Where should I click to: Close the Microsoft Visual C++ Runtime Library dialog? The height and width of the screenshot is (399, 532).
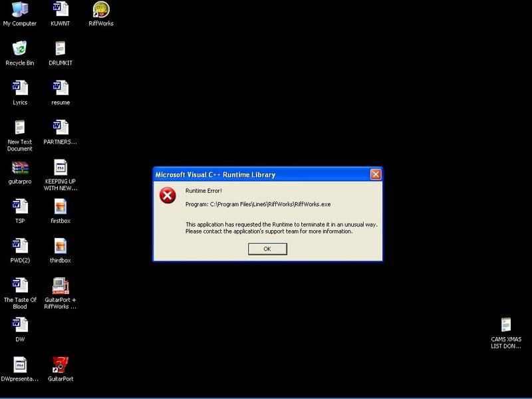click(x=375, y=174)
